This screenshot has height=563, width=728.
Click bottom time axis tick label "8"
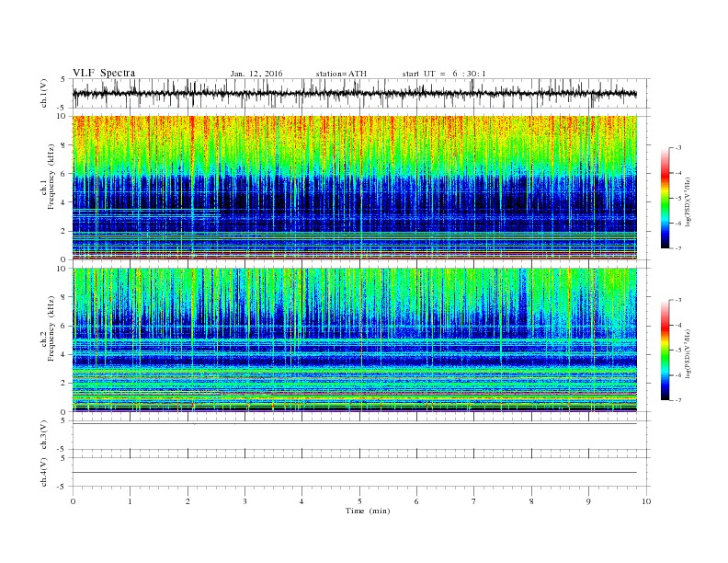coord(531,501)
